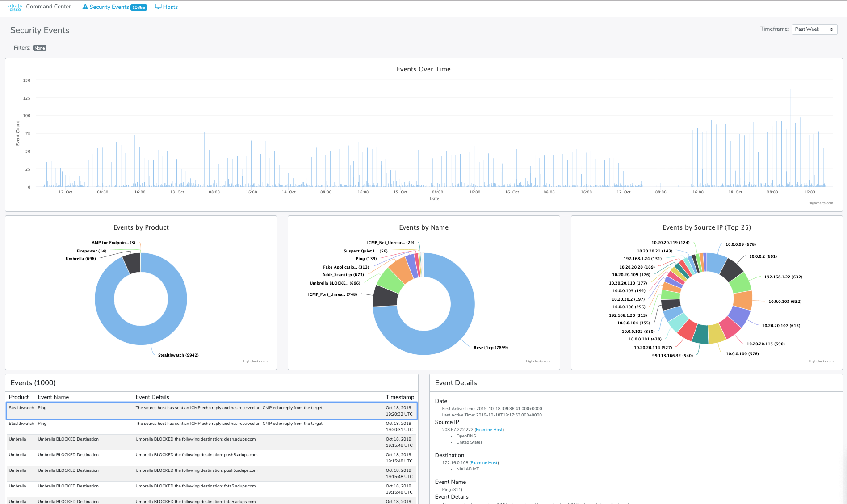Open the Timeframe Past Week dropdown
847x504 pixels.
pos(814,29)
